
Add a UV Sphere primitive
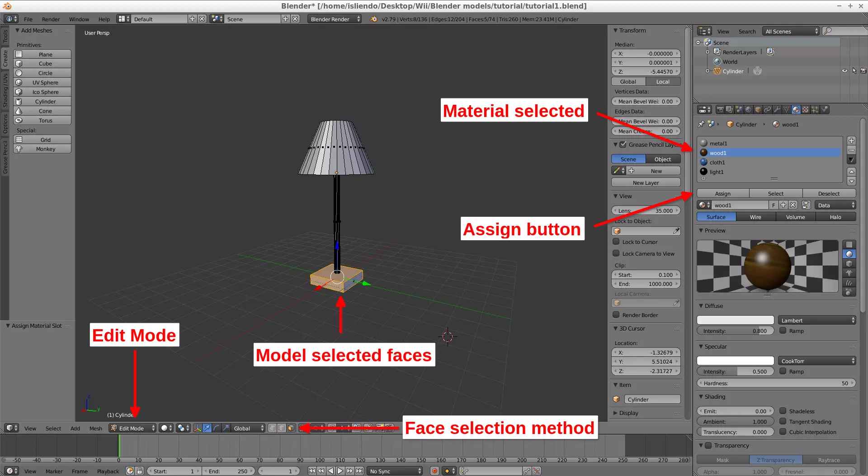coord(42,82)
